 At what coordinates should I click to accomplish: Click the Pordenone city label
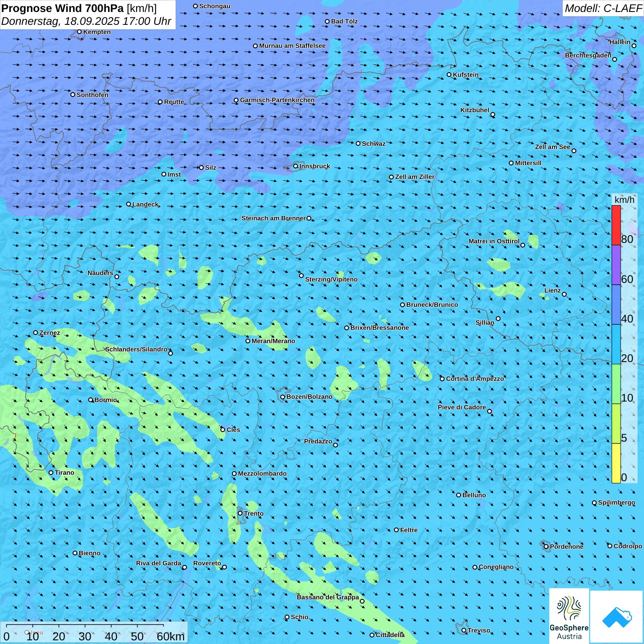[x=567, y=546]
